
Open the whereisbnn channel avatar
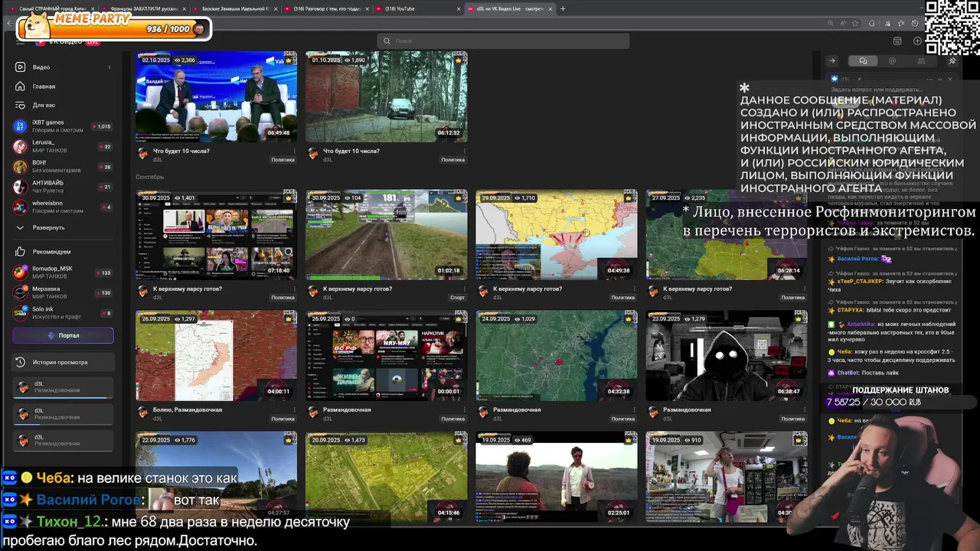[x=21, y=207]
